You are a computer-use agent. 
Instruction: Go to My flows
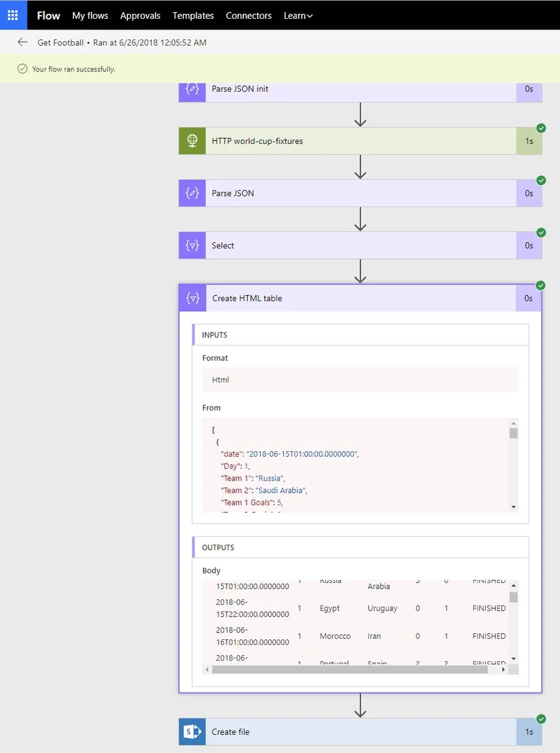click(x=90, y=16)
